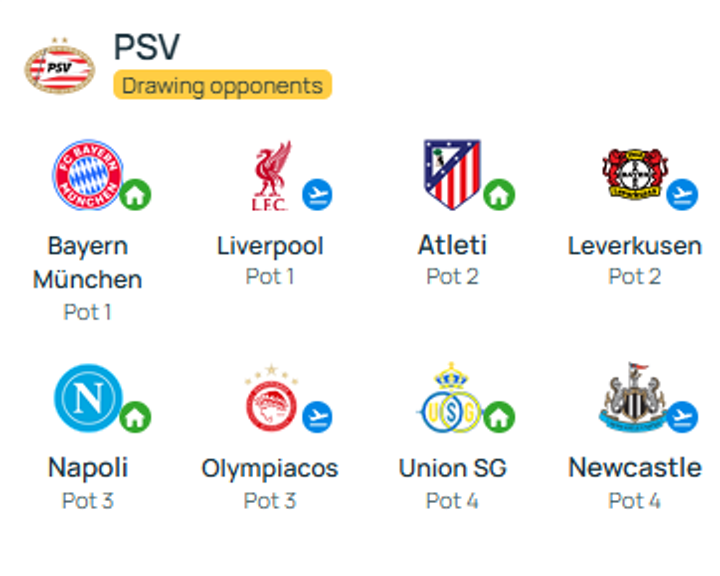Click the Napoli club logo
This screenshot has height=576, width=720.
pos(88,397)
